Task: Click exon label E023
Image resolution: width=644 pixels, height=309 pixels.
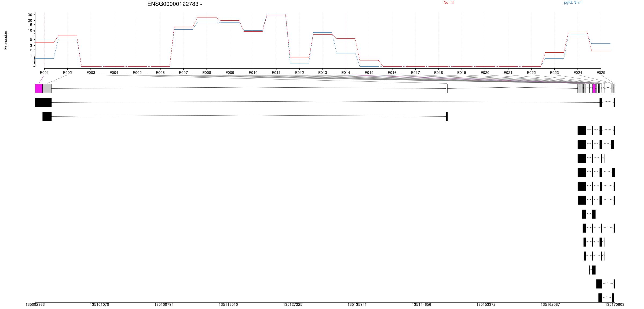Action: pyautogui.click(x=554, y=73)
